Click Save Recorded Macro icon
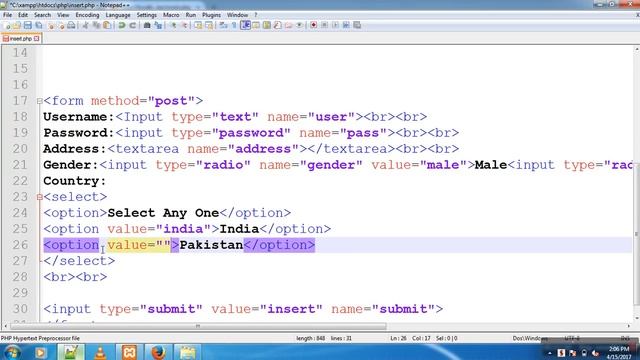The height and width of the screenshot is (360, 640). point(357,25)
